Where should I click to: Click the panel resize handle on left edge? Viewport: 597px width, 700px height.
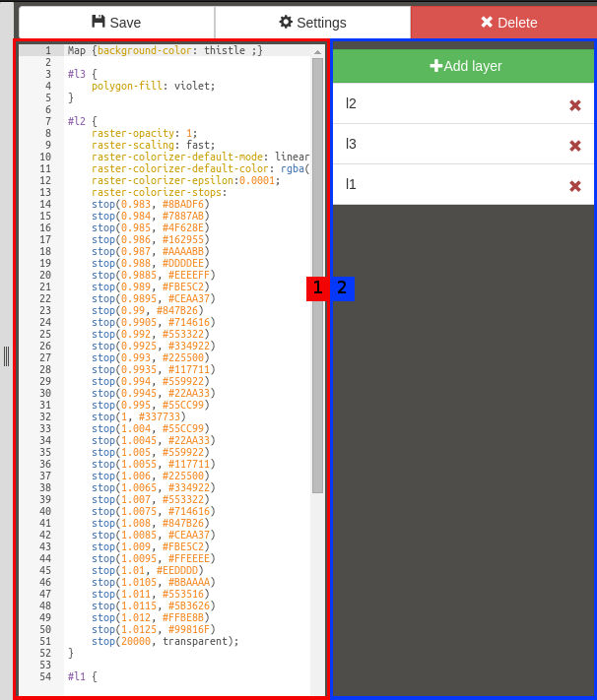[x=6, y=355]
